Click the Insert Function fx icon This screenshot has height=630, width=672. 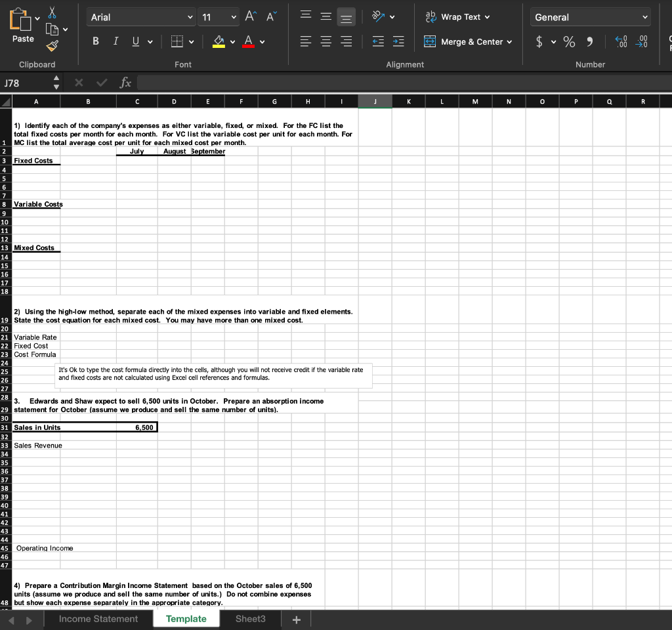[x=125, y=83]
